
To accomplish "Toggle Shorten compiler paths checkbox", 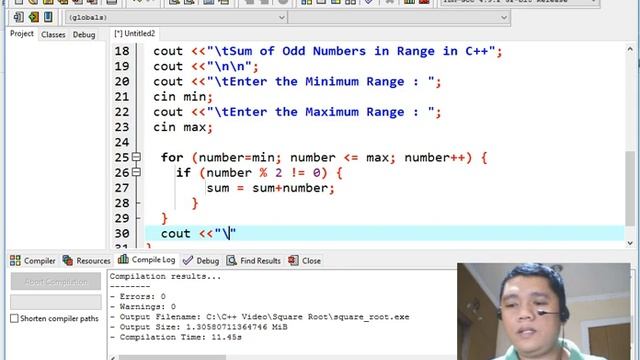I will click(x=14, y=318).
